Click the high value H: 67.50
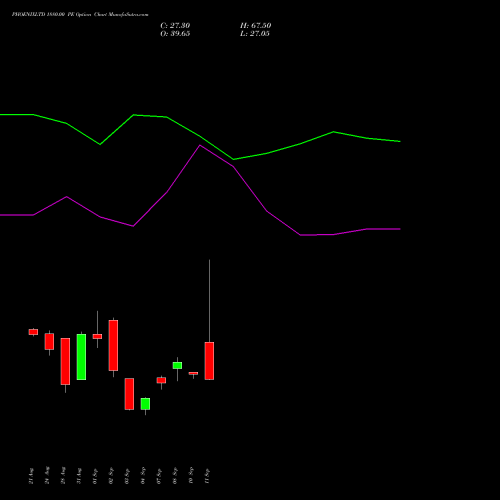This screenshot has width=500, height=500. [x=255, y=26]
